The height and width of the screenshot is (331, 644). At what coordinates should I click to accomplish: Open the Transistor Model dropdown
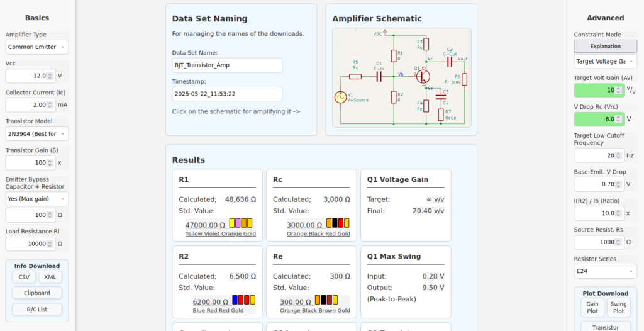coord(37,133)
